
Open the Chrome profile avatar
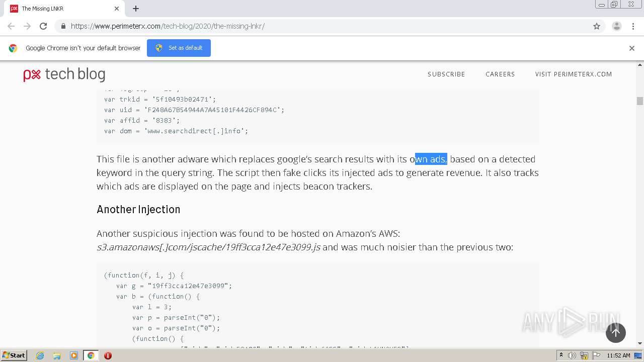[616, 26]
